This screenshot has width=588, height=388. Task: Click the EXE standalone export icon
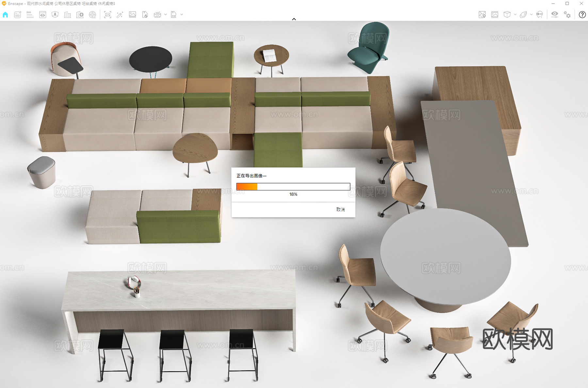pos(174,15)
